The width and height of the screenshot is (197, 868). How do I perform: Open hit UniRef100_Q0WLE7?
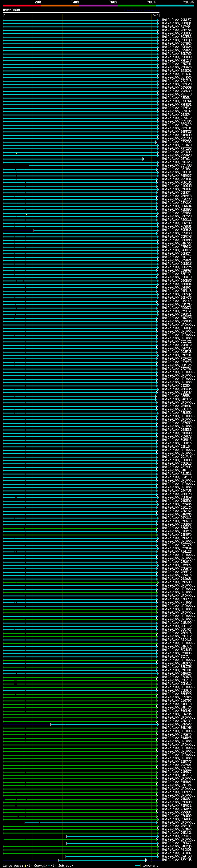pyautogui.click(x=176, y=20)
